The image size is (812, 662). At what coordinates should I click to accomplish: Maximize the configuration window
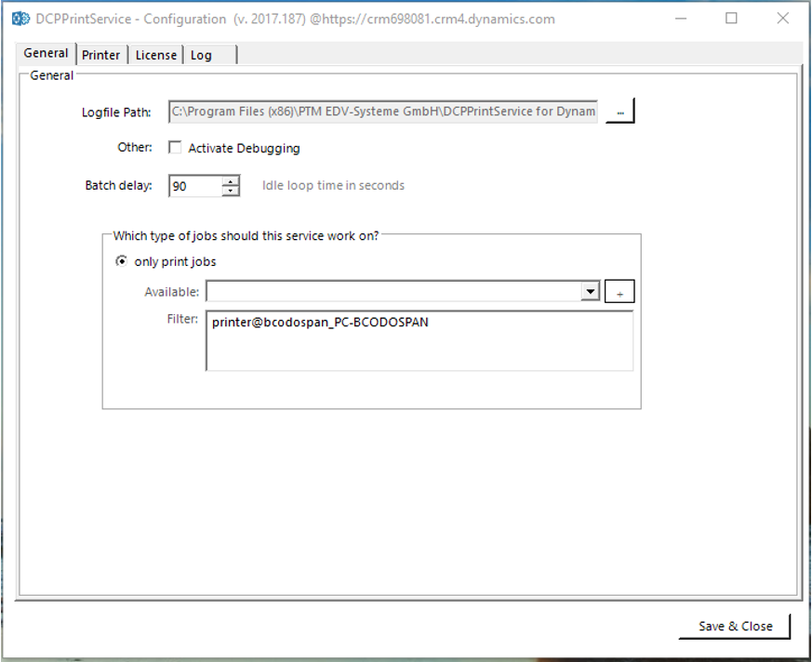tap(731, 19)
